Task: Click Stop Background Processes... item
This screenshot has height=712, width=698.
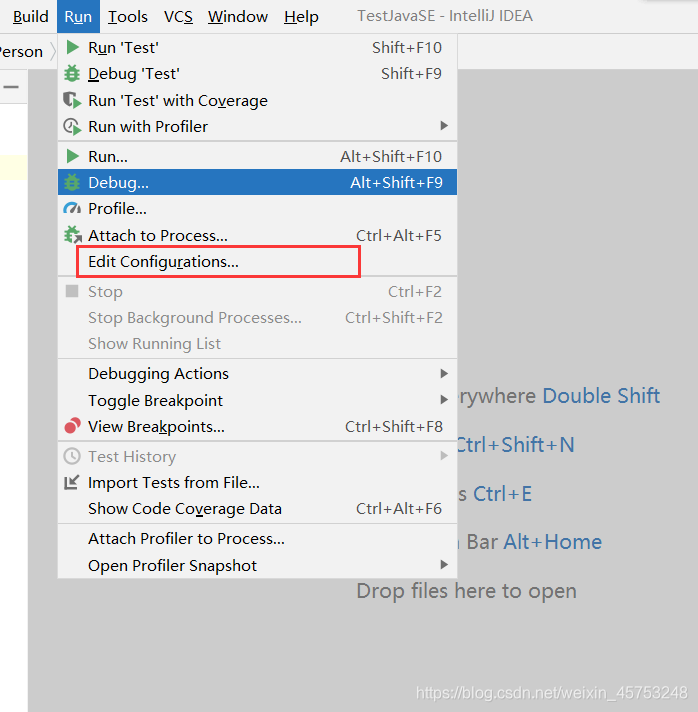Action: tap(257, 317)
